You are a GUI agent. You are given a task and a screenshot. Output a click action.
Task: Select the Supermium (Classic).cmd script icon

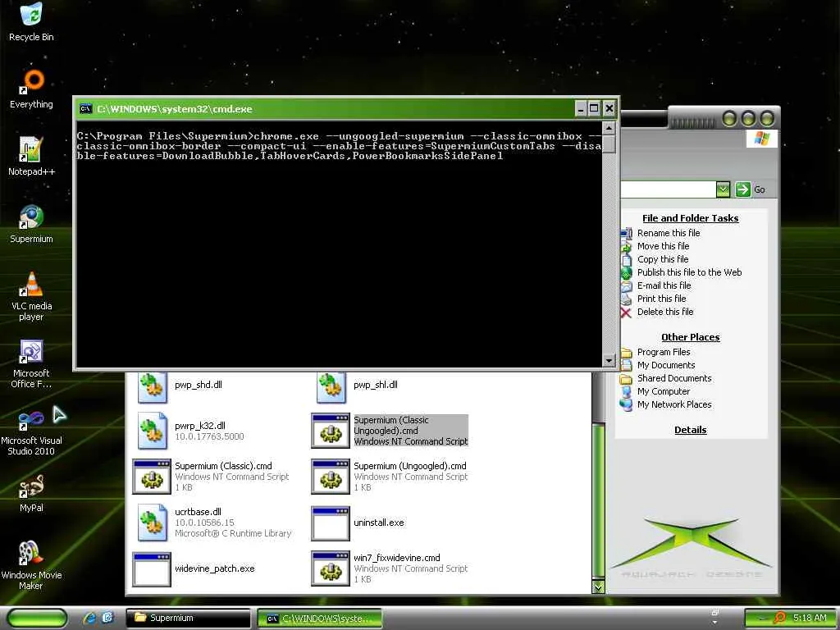click(152, 477)
